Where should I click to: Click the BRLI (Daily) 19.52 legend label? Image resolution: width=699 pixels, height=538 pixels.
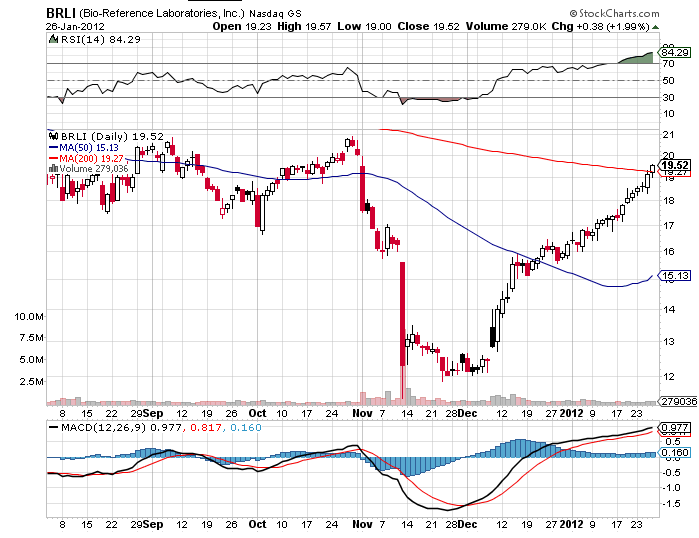click(112, 136)
